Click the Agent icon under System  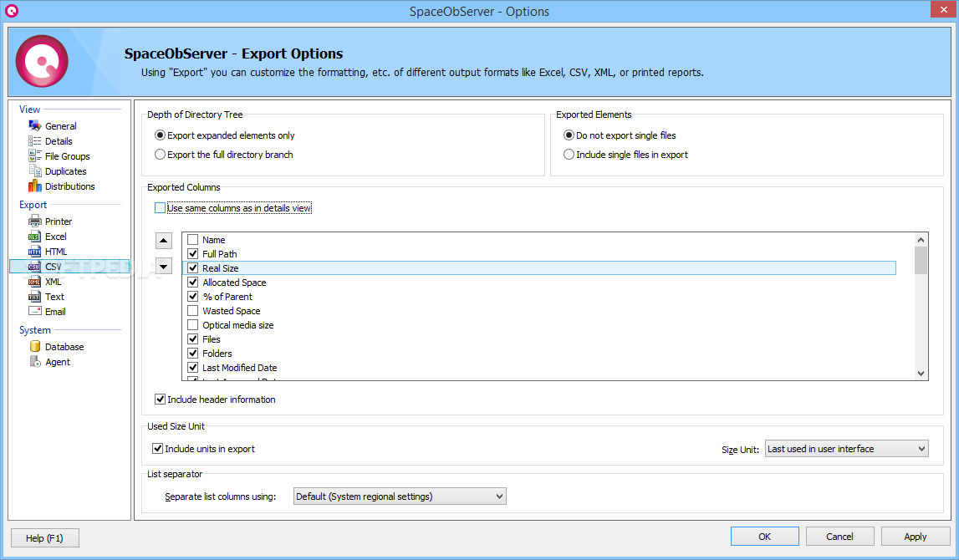click(35, 361)
